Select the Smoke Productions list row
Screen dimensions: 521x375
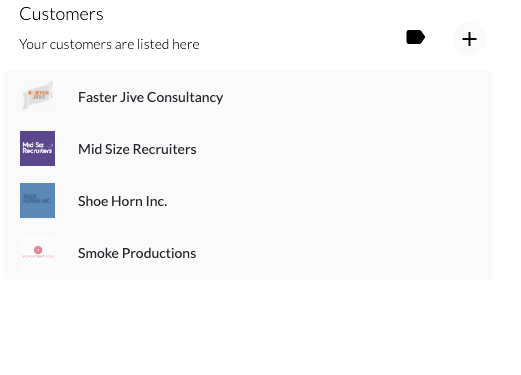[248, 253]
